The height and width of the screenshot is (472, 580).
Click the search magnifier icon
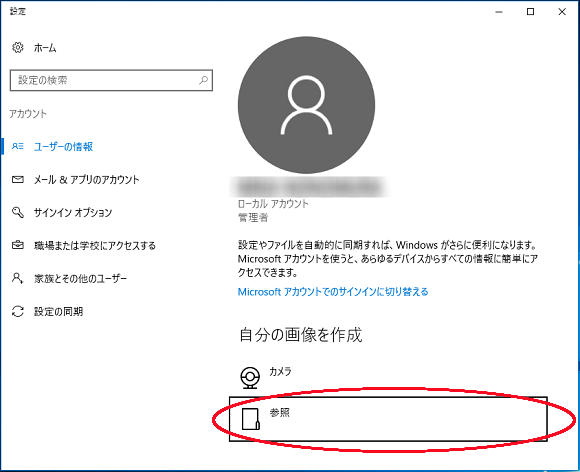point(203,80)
